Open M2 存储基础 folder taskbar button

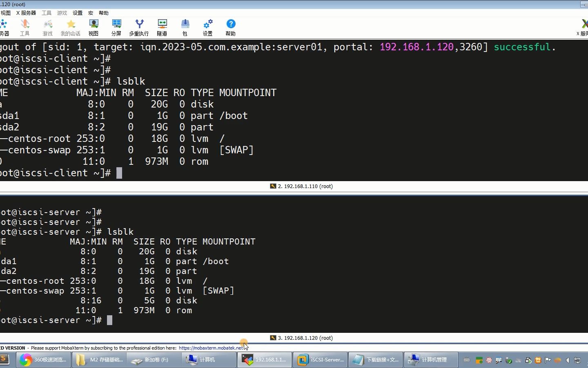[x=100, y=360]
